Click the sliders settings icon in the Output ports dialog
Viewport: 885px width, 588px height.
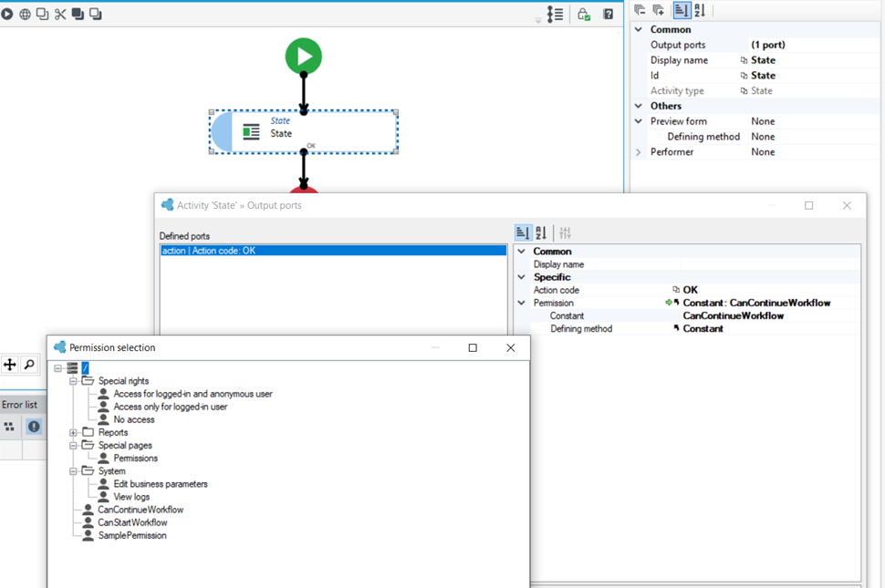tap(565, 232)
